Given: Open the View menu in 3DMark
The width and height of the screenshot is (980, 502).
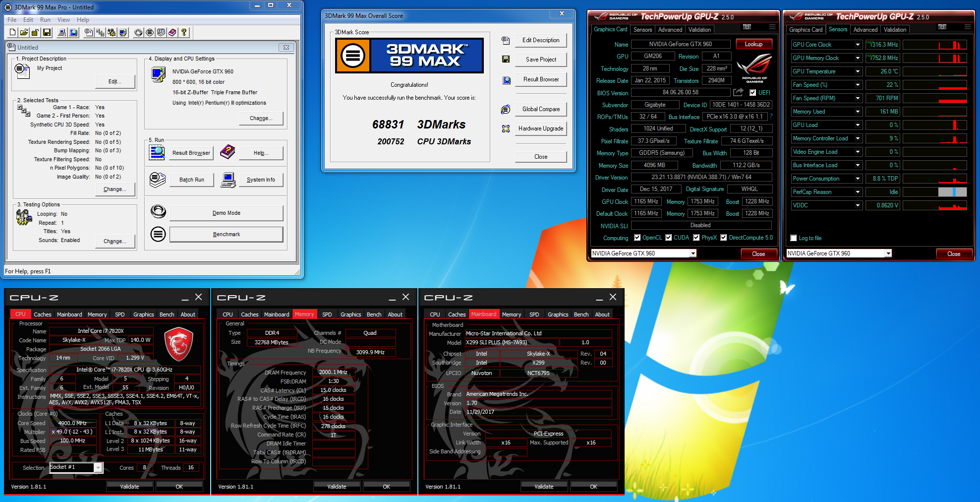Looking at the screenshot, I should click(63, 20).
